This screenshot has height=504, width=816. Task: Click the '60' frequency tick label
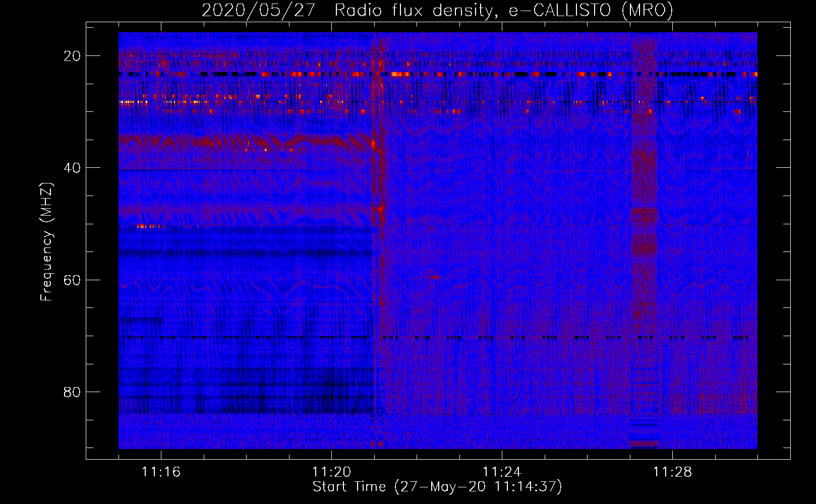72,280
